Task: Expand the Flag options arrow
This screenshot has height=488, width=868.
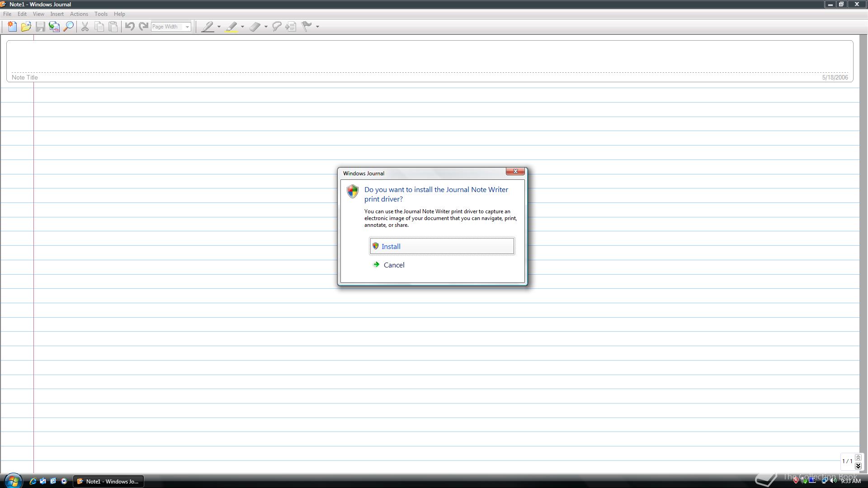Action: 317,27
